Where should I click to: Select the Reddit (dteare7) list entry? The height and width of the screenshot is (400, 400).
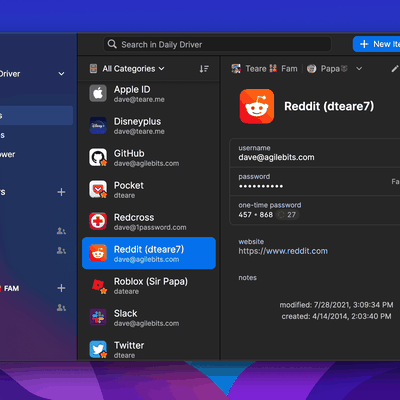click(149, 253)
